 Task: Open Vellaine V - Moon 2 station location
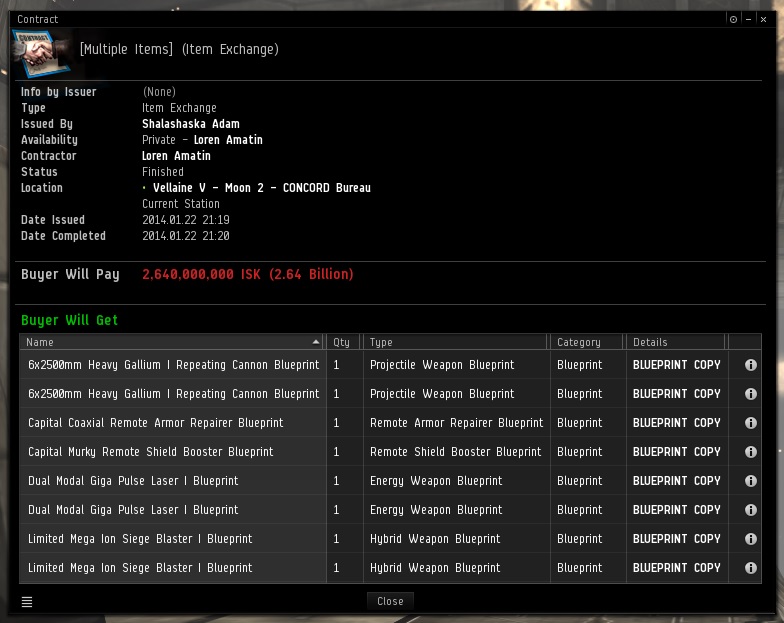261,188
